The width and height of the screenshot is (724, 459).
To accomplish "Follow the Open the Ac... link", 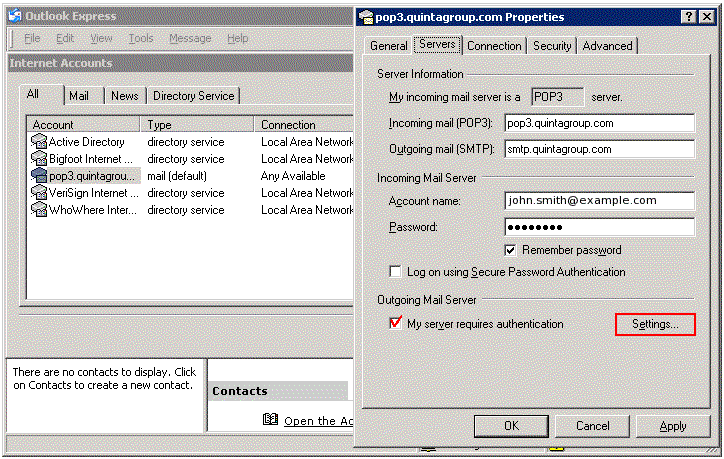I will [x=318, y=421].
